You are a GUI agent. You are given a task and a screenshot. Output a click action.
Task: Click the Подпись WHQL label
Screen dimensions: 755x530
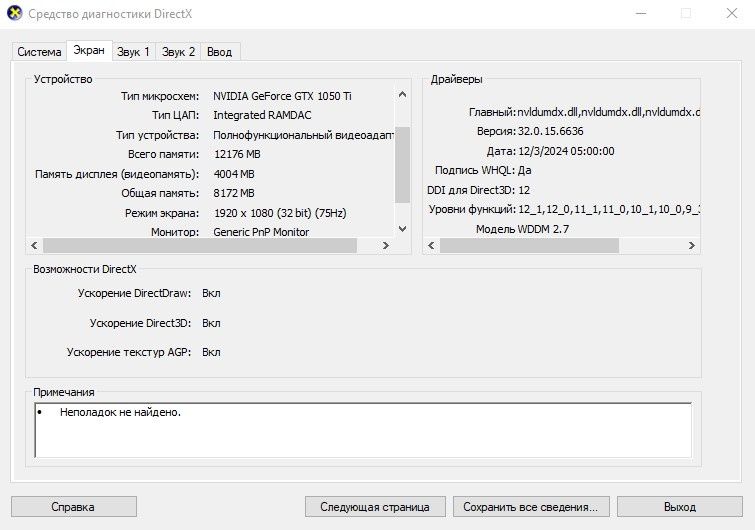click(475, 170)
